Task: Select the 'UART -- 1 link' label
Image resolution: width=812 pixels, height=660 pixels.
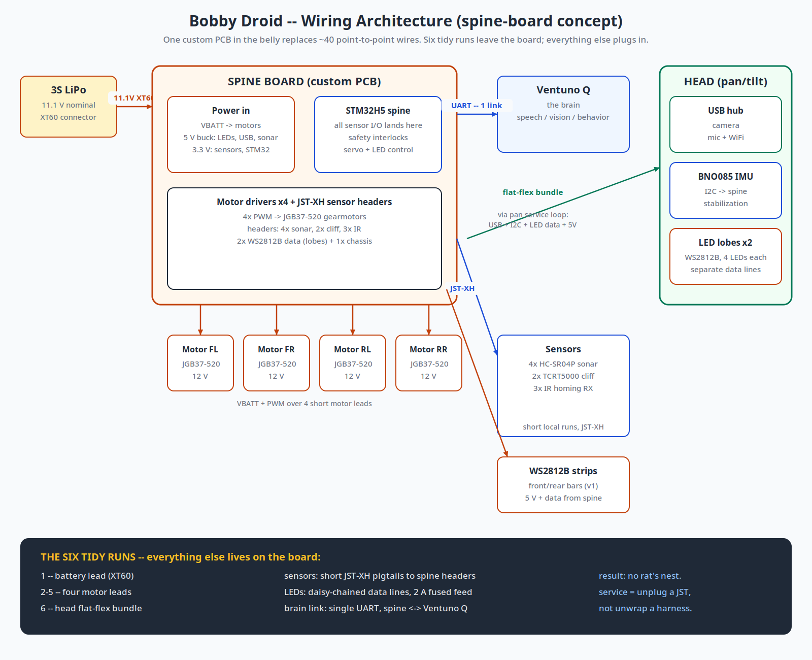Action: click(477, 106)
